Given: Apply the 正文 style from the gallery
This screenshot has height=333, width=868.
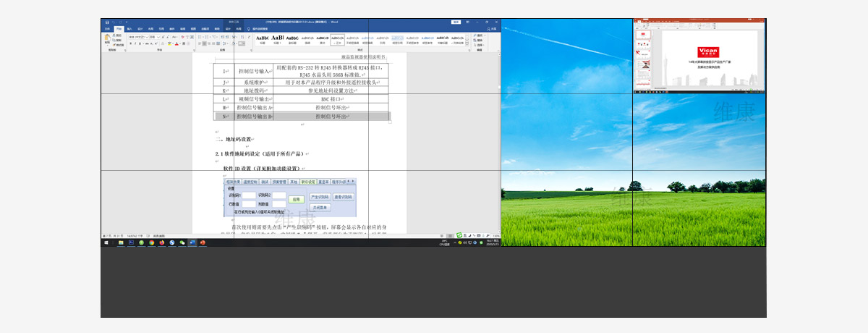Looking at the screenshot, I should pyautogui.click(x=337, y=39).
